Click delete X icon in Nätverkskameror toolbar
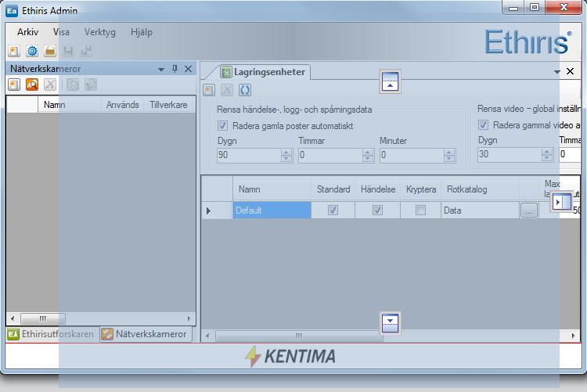This screenshot has height=392, width=587. coord(50,85)
